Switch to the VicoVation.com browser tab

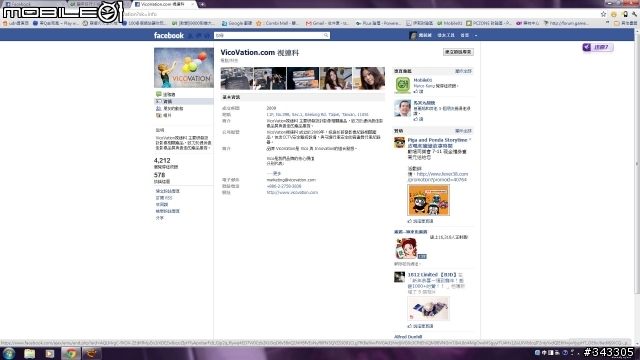point(163,4)
